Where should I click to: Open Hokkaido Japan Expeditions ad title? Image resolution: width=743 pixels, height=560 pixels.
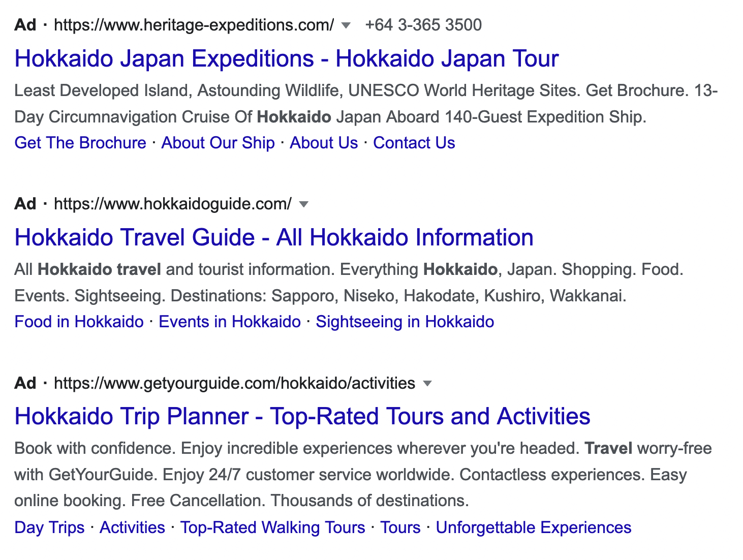point(287,58)
